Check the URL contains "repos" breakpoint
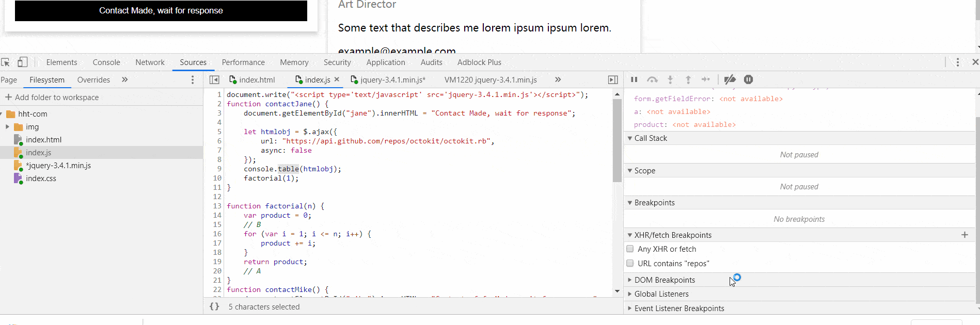980x325 pixels. [x=630, y=264]
